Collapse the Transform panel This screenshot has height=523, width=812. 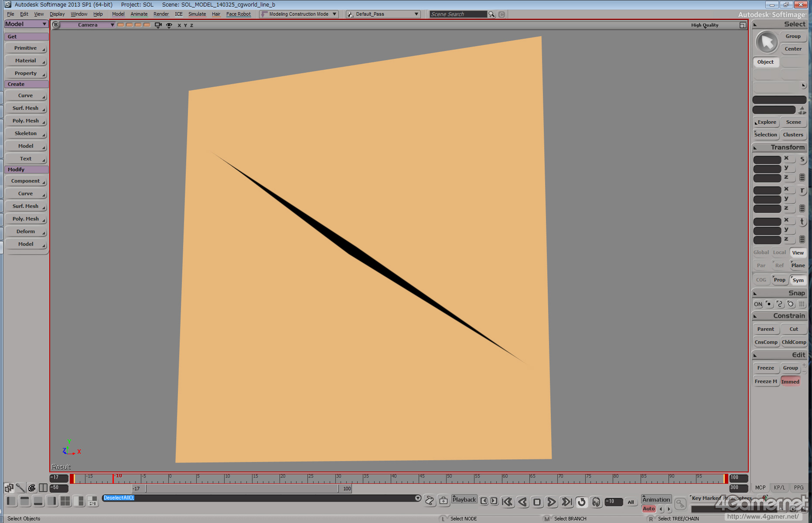pyautogui.click(x=755, y=148)
